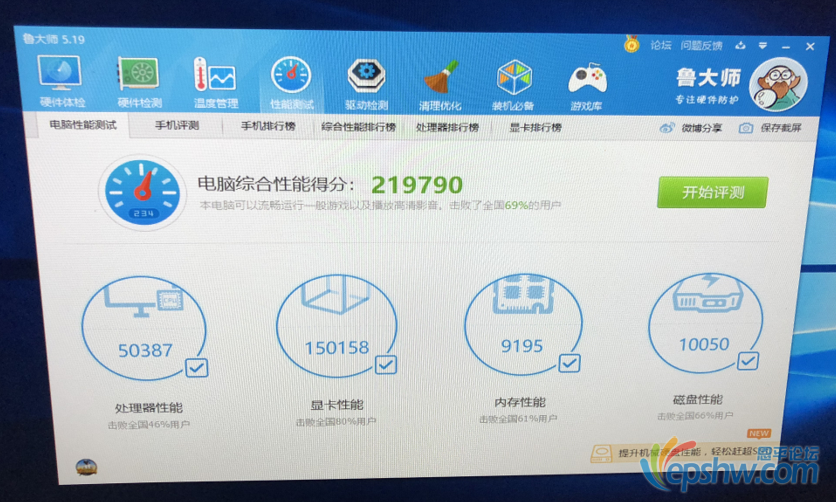Screen dimensions: 836x502
Task: Click the 显卡性能 label
Action: point(337,404)
